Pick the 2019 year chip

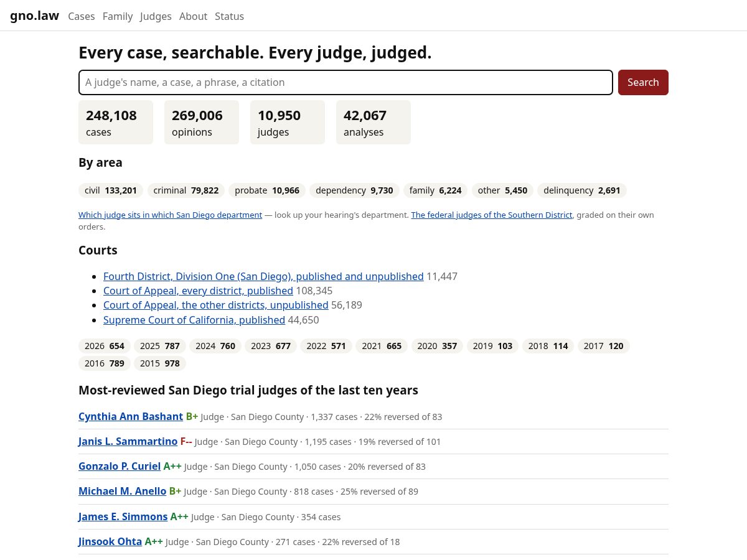click(492, 346)
